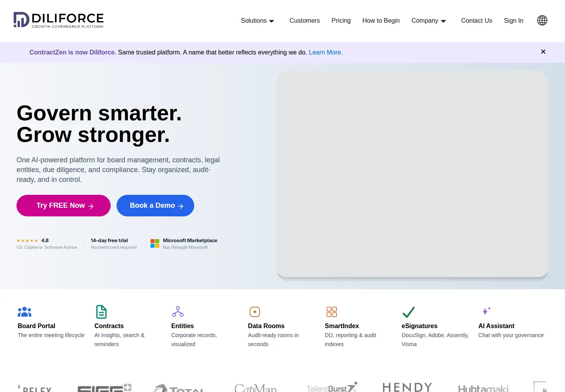
Task: Click the Microsoft Marketplace text
Action: point(190,240)
